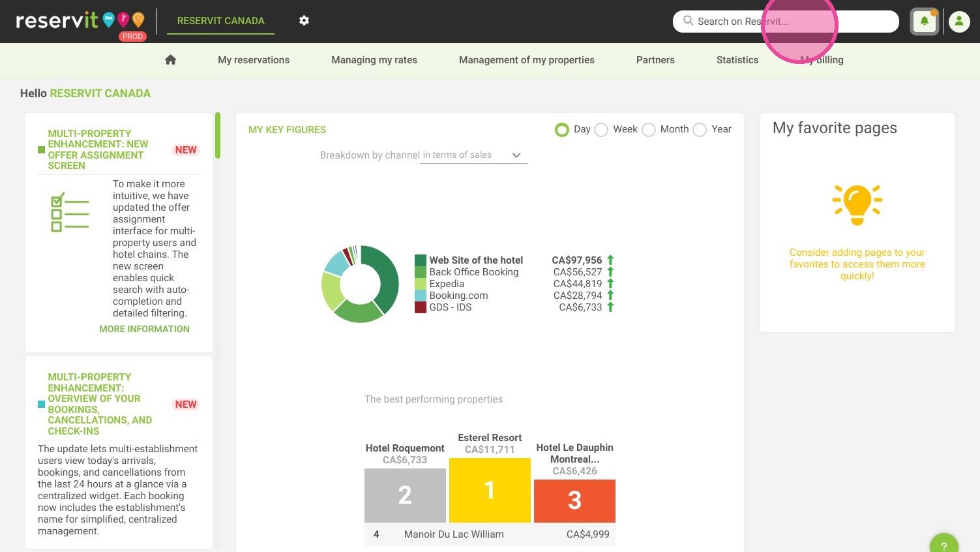Click the green arrow beside CA$44,819
980x552 pixels.
coord(610,283)
